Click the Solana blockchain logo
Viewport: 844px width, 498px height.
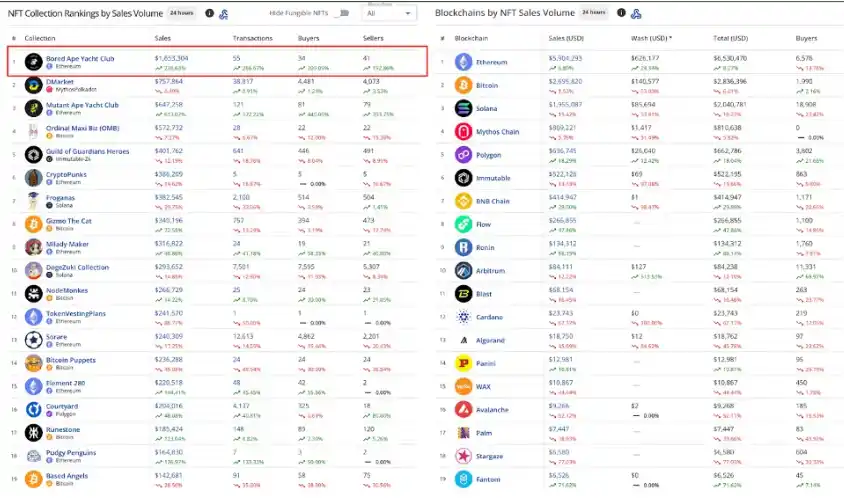[463, 108]
